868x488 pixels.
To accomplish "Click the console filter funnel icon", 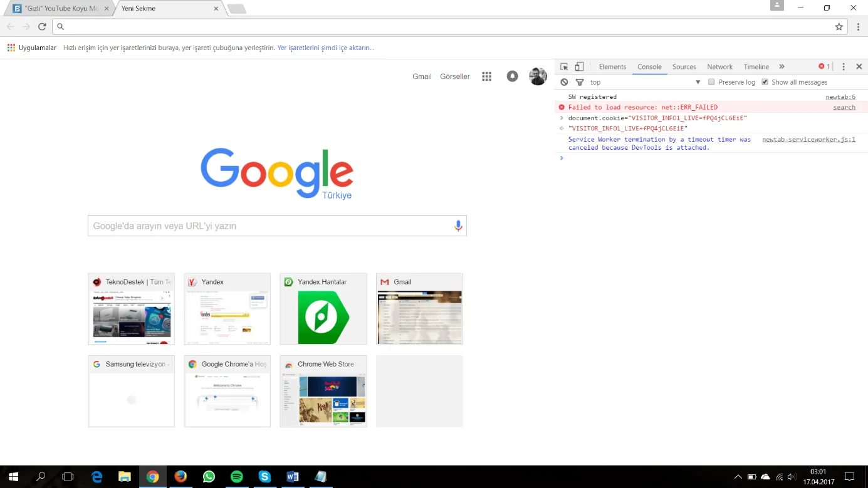I will pyautogui.click(x=580, y=82).
